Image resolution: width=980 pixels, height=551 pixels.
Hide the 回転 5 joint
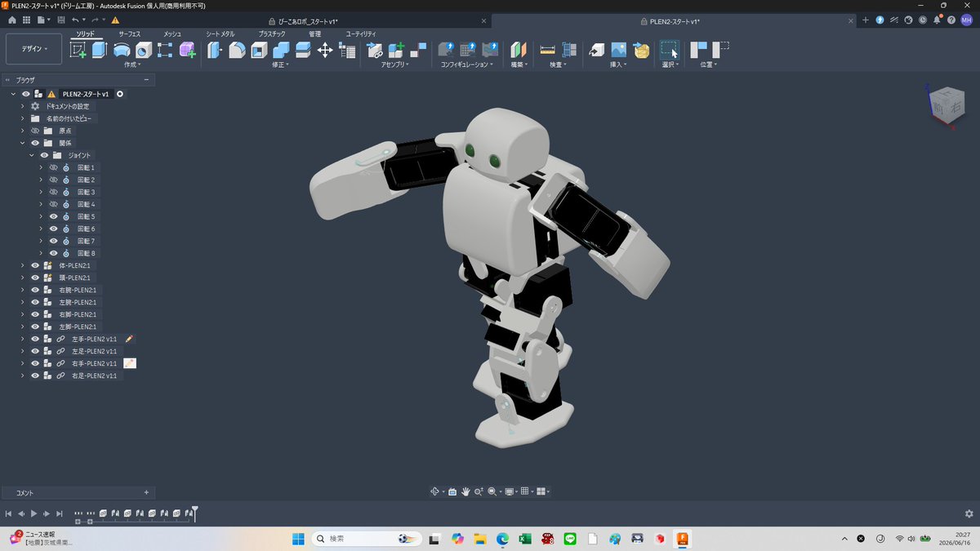[x=54, y=216]
